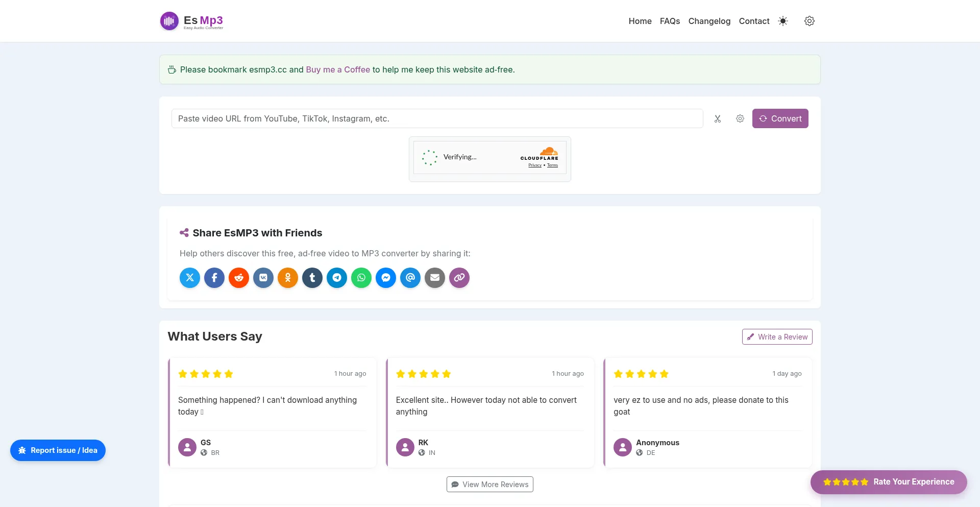This screenshot has height=507, width=980.
Task: Click the Reddit share icon
Action: click(x=239, y=278)
